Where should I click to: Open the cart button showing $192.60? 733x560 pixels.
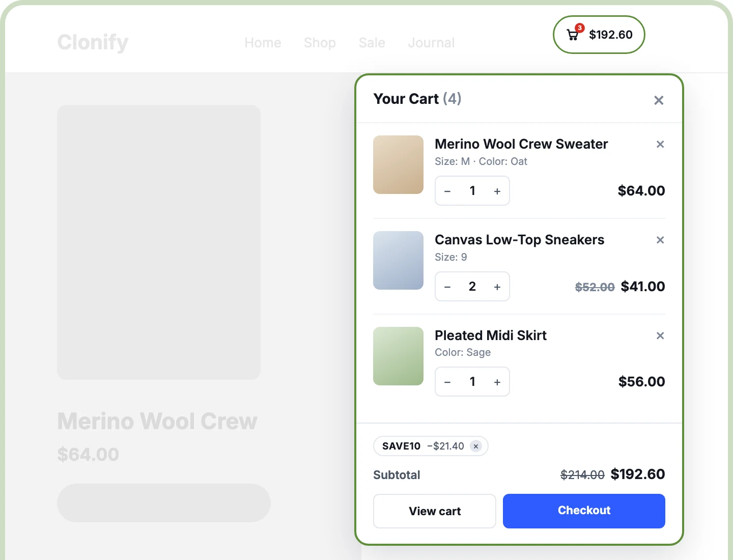point(599,35)
